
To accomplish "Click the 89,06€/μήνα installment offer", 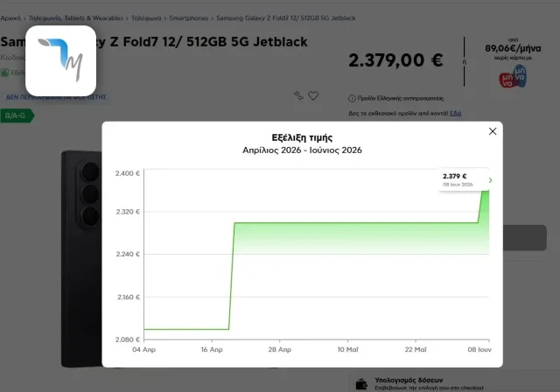I will click(x=513, y=48).
